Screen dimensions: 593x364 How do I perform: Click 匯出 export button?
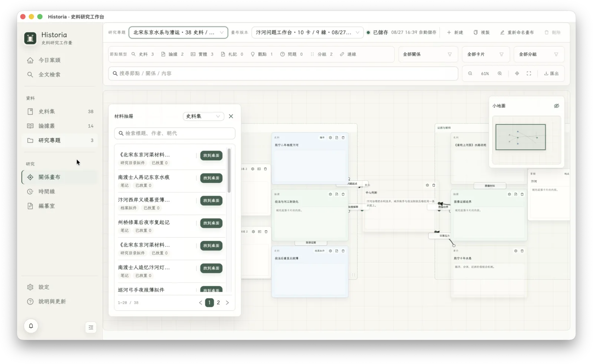pyautogui.click(x=551, y=73)
